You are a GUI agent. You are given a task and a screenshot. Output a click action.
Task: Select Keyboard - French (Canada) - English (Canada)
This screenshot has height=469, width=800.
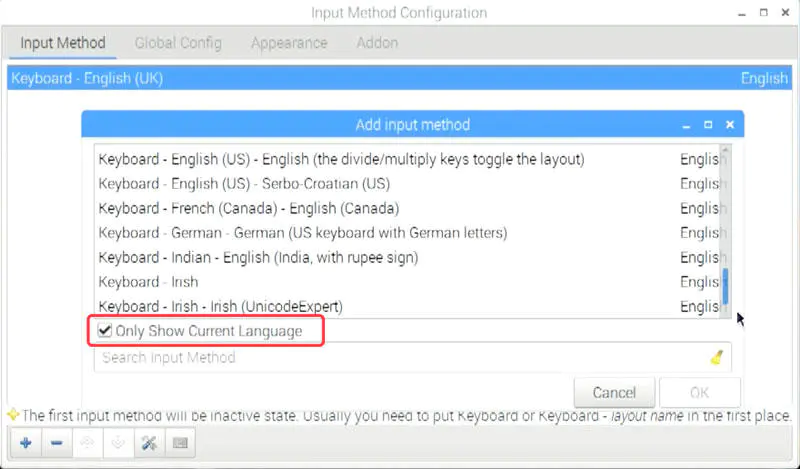pyautogui.click(x=407, y=208)
